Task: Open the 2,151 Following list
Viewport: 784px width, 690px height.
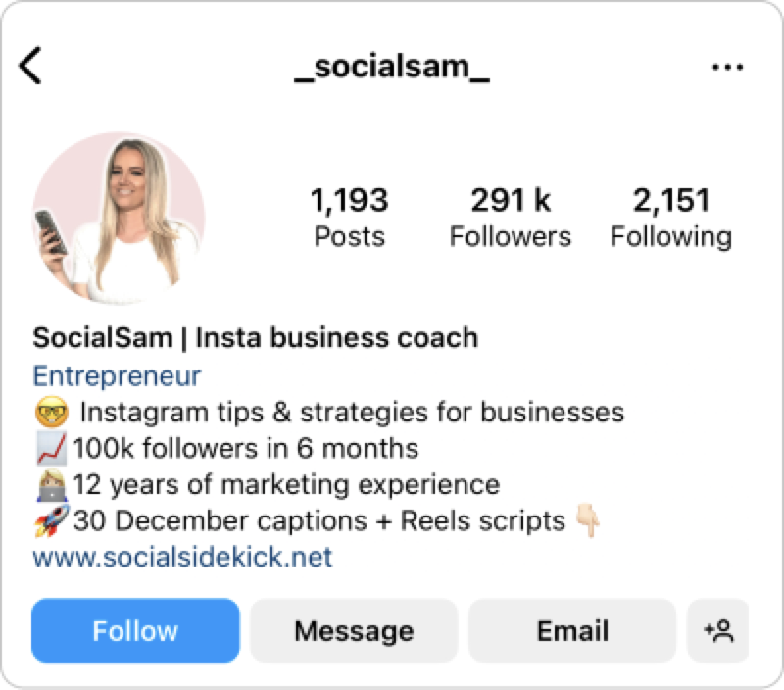Action: click(670, 218)
